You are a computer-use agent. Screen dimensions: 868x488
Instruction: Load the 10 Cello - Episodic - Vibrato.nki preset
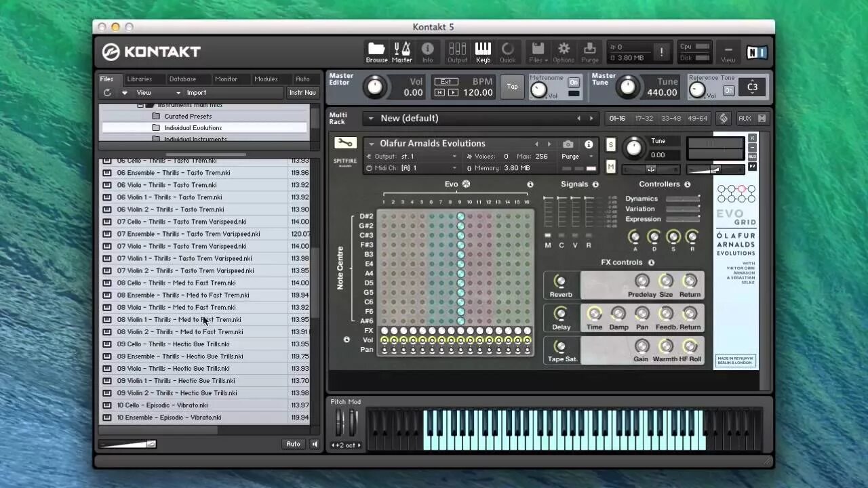[x=163, y=405]
